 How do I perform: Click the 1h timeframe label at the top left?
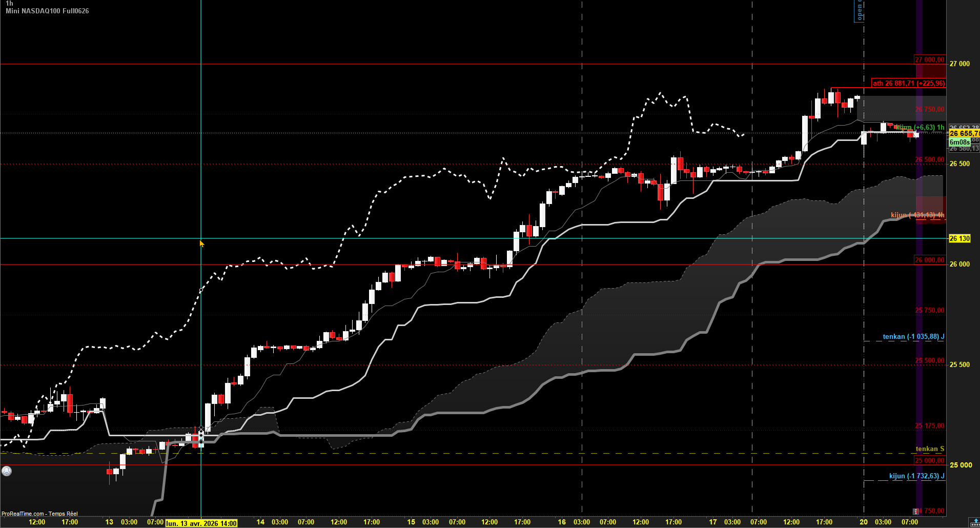pos(9,4)
